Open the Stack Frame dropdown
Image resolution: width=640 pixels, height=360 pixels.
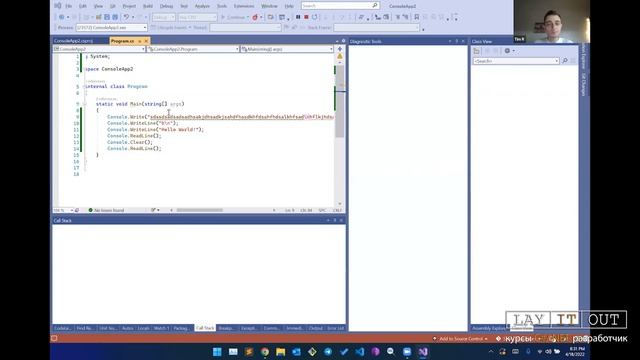(376, 28)
